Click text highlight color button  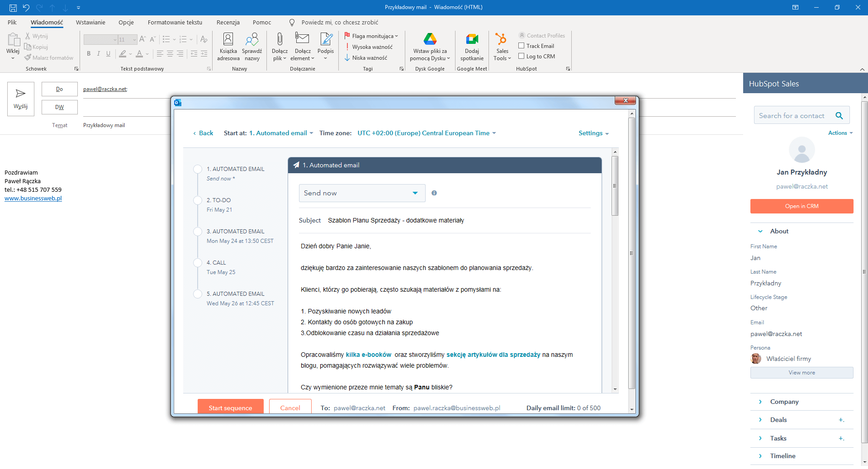(x=123, y=54)
